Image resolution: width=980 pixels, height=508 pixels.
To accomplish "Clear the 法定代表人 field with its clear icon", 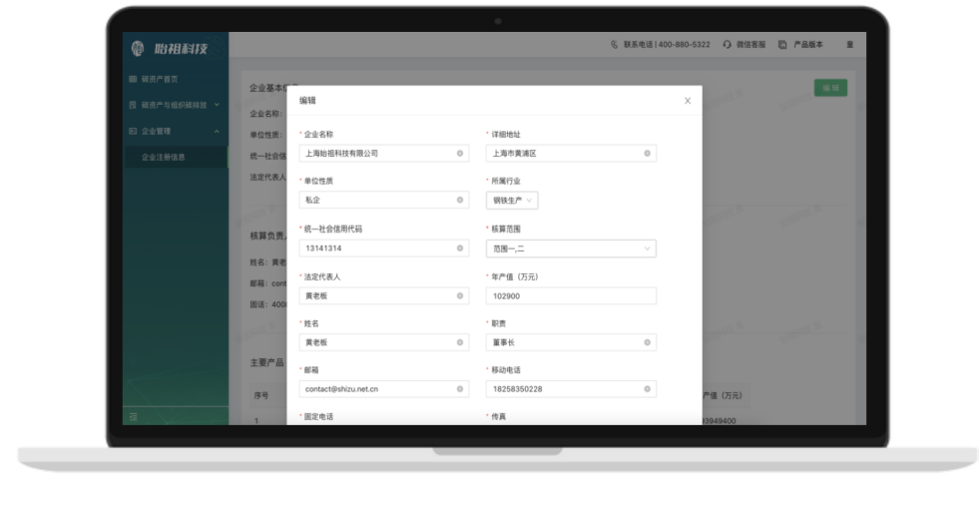I will coord(460,296).
